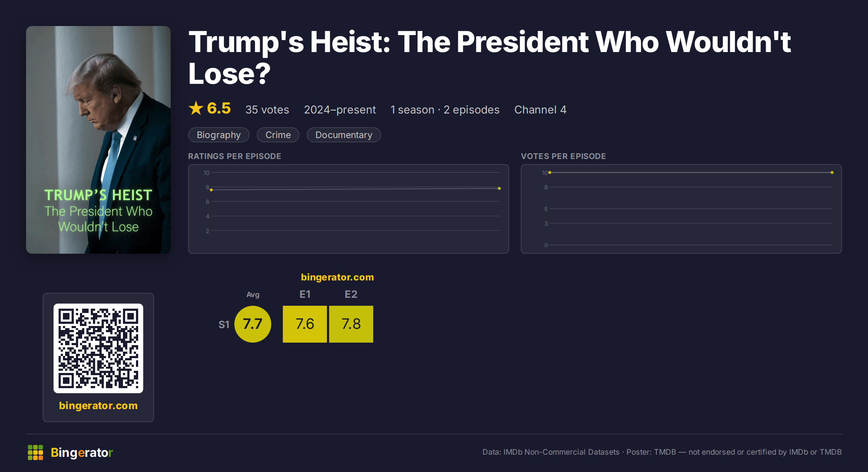The height and width of the screenshot is (472, 868).
Task: Click the E2 column header
Action: (x=351, y=294)
